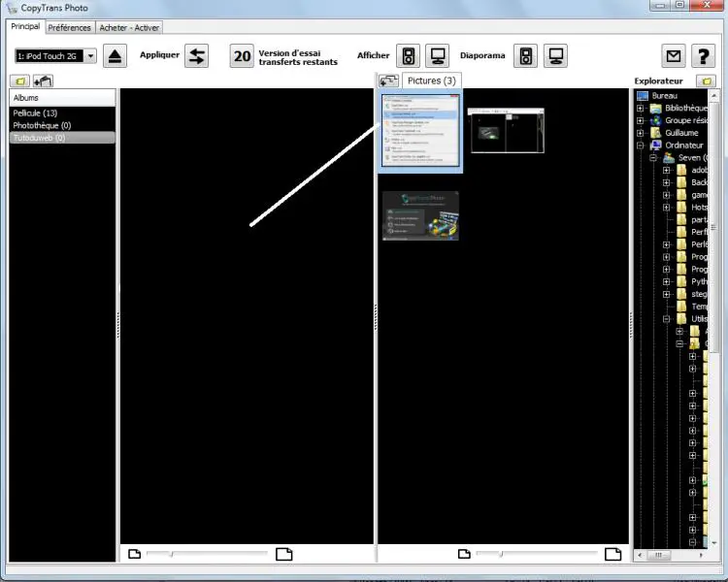Collapse the Seven drive node

coord(653,158)
